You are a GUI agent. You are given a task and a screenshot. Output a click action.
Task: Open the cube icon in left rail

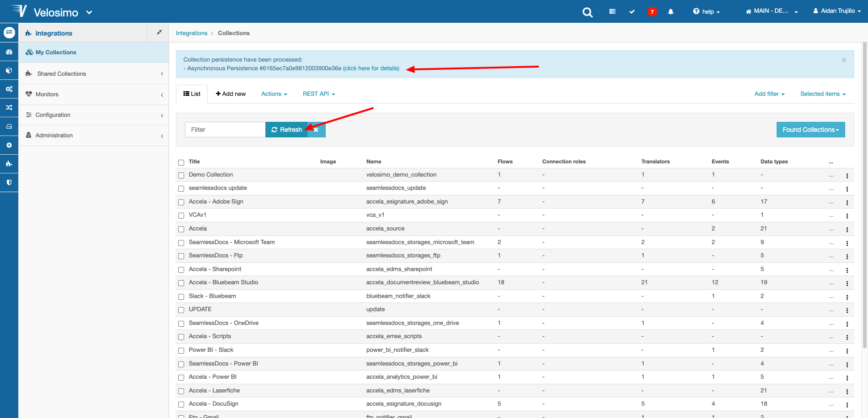[9, 71]
